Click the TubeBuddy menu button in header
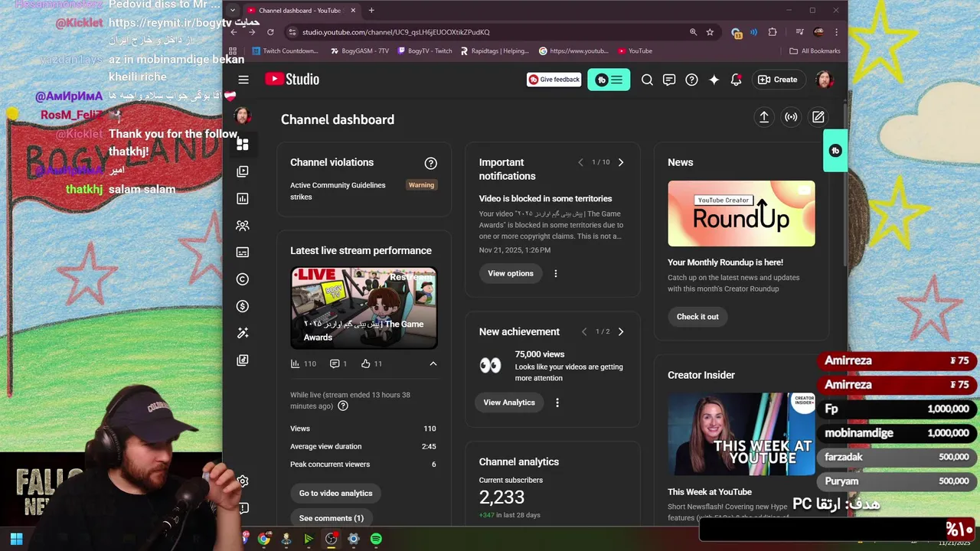 point(609,80)
